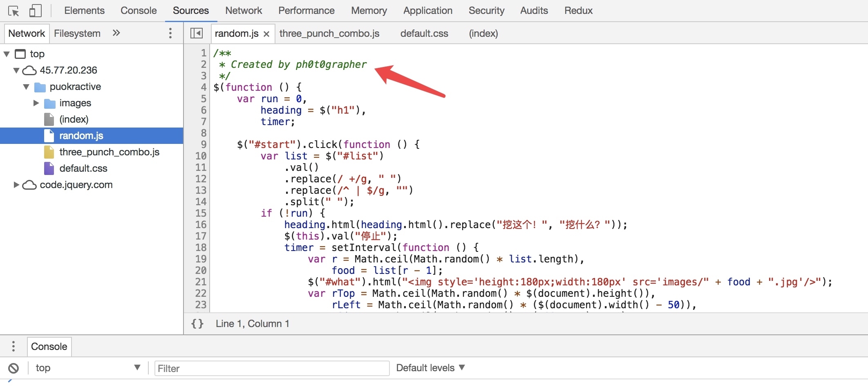Open the Memory panel tab
This screenshot has width=868, height=390.
[369, 11]
